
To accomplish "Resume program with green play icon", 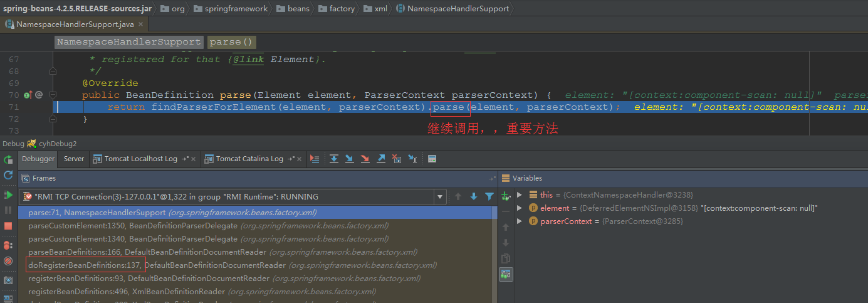I will coord(8,195).
